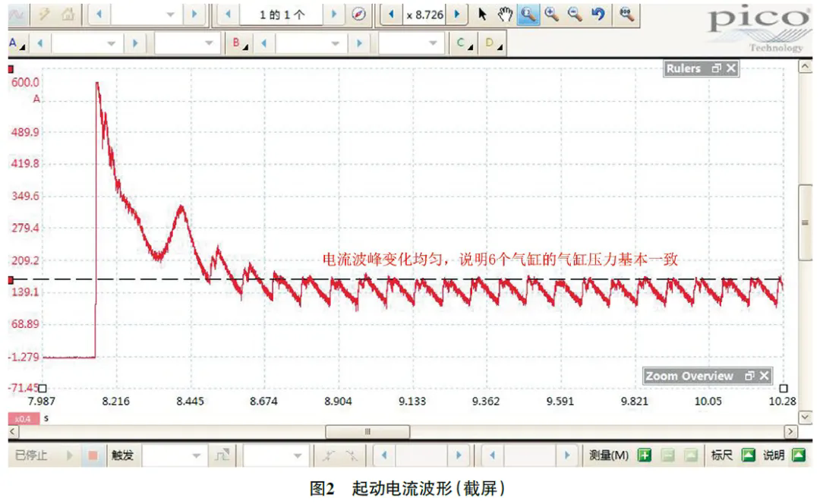Go to previous waveform buffer
This screenshot has height=504, width=820.
(x=228, y=14)
